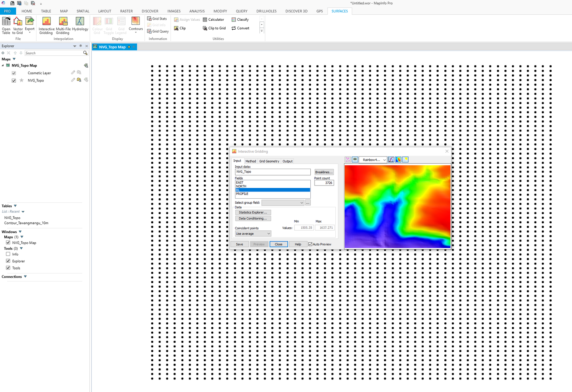The image size is (572, 392).
Task: Collapse the NVG_Topo Map tree node
Action: (x=3, y=65)
